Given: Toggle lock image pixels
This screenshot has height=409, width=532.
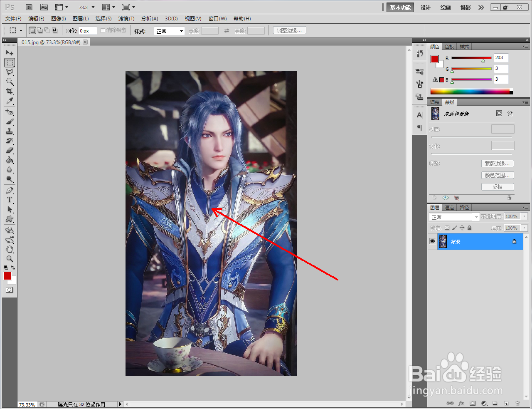Looking at the screenshot, I should point(454,228).
